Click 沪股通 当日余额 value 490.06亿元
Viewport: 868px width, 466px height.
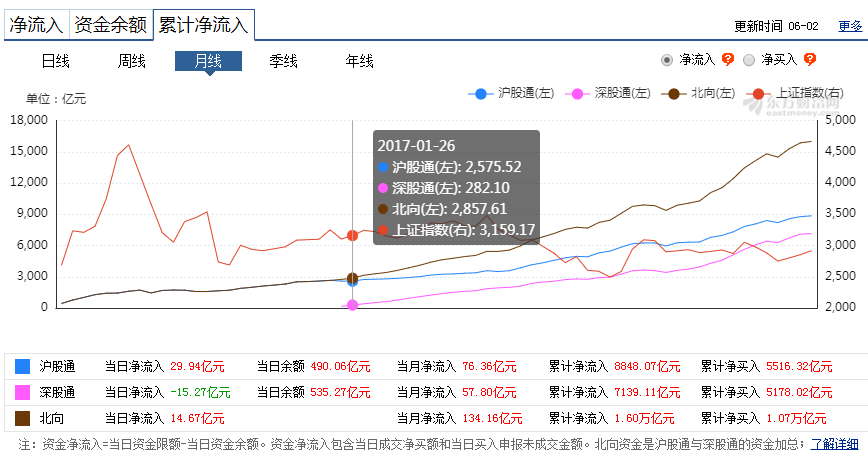340,366
